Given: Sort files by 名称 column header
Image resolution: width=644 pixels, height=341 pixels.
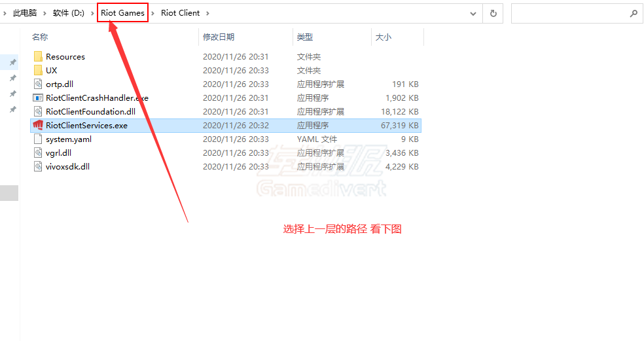Looking at the screenshot, I should point(40,37).
